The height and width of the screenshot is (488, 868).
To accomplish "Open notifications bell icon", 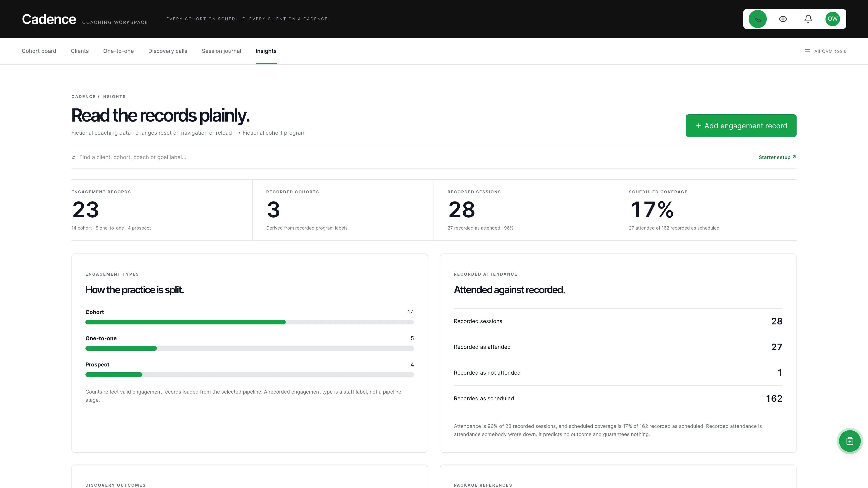I will click(x=808, y=19).
